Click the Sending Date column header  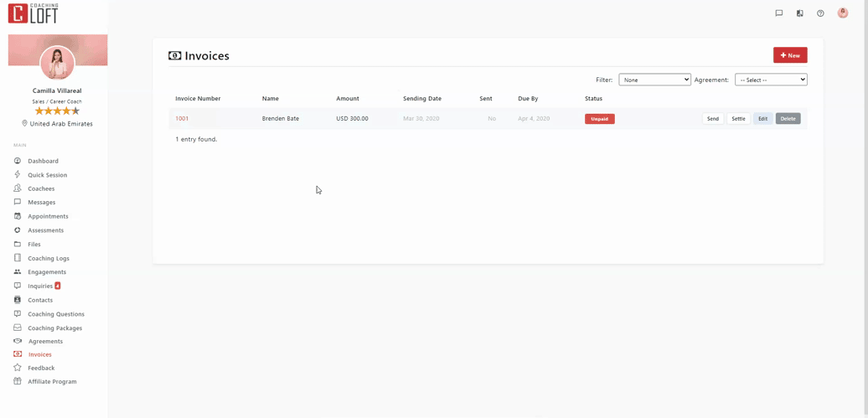[422, 99]
